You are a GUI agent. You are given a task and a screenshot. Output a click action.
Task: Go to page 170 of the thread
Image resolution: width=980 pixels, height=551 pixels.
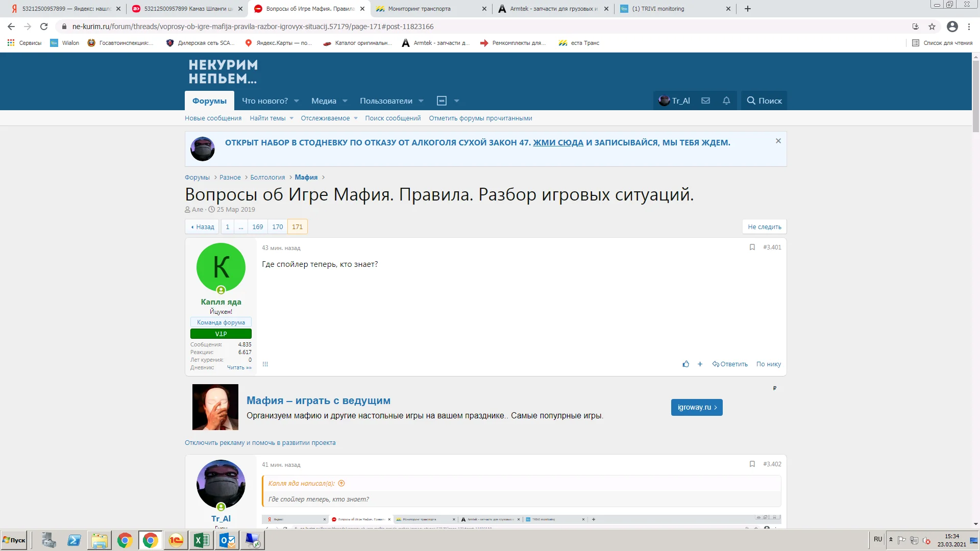[277, 227]
